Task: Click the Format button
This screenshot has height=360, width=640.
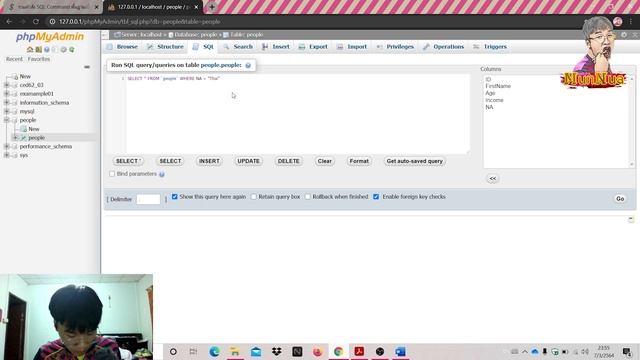Action: [x=359, y=161]
